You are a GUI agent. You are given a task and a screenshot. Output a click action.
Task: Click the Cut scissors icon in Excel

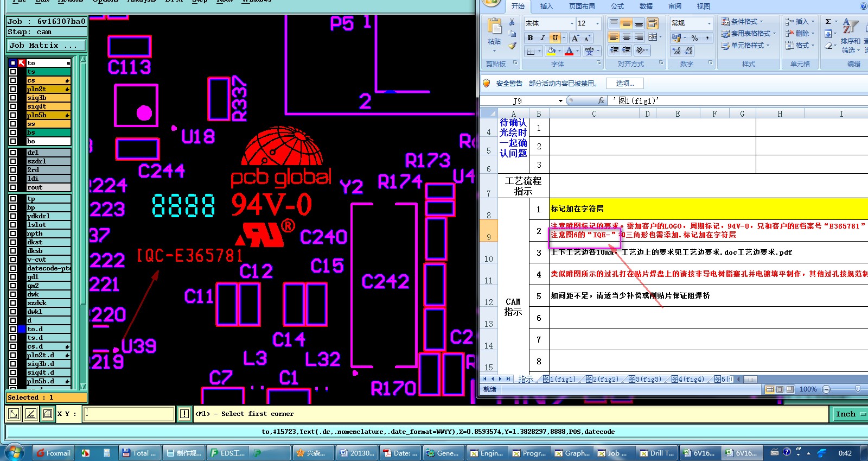tap(512, 22)
